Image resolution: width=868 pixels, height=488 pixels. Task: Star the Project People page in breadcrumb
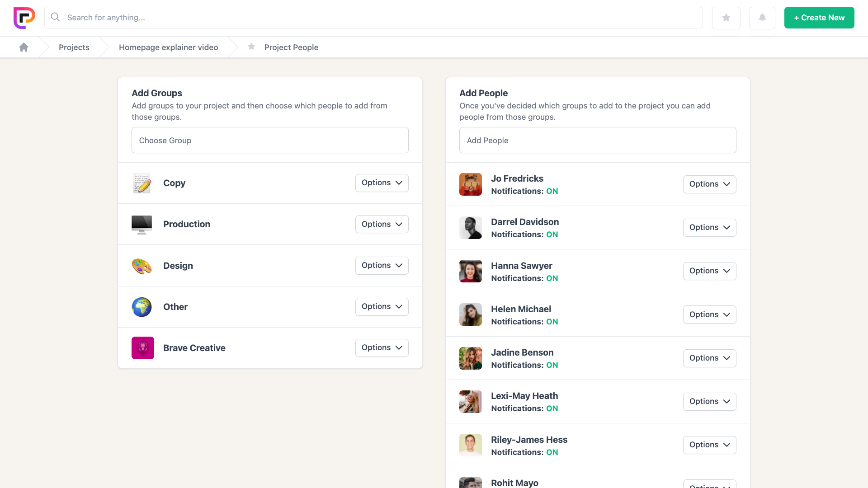(251, 47)
